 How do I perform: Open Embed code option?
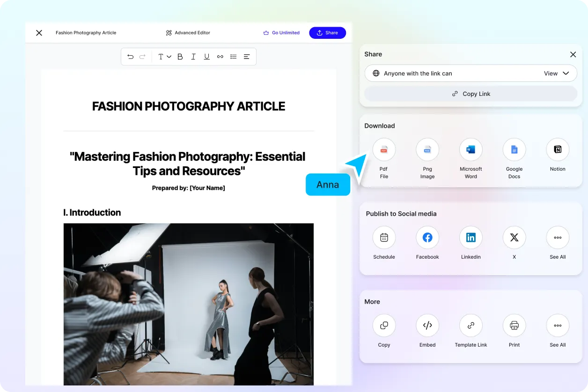(x=427, y=326)
